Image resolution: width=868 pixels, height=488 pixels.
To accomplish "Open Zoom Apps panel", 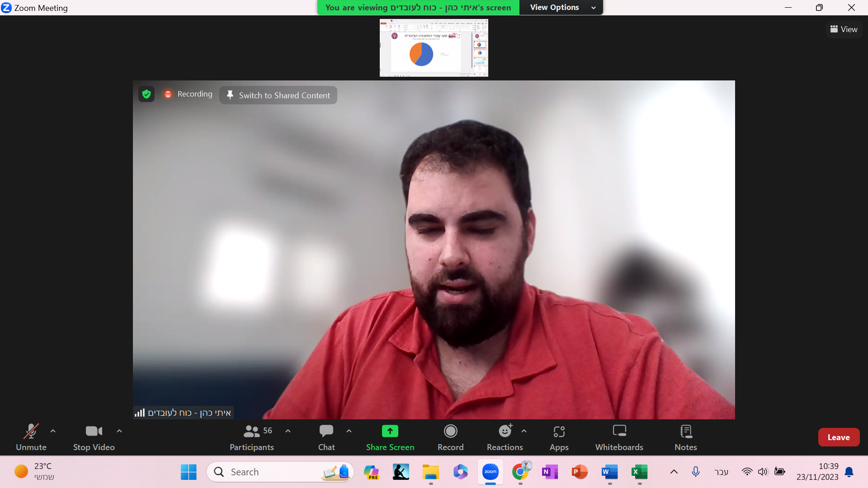I will coord(559,437).
